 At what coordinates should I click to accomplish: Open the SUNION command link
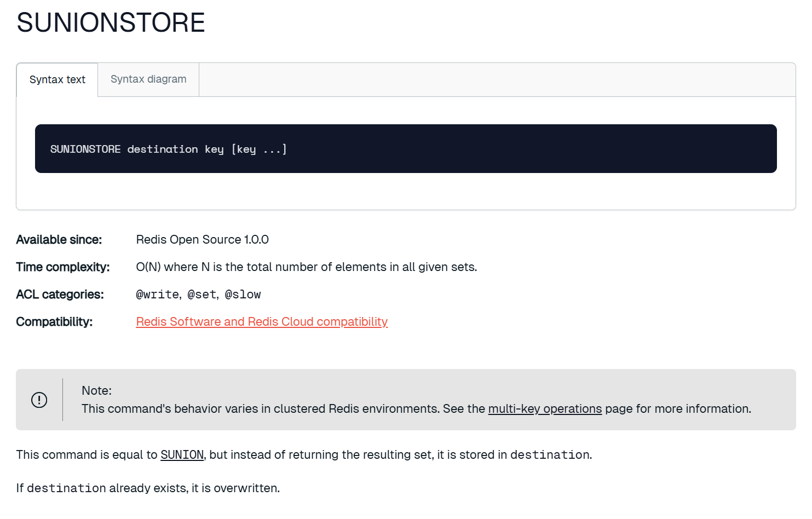[x=182, y=455]
